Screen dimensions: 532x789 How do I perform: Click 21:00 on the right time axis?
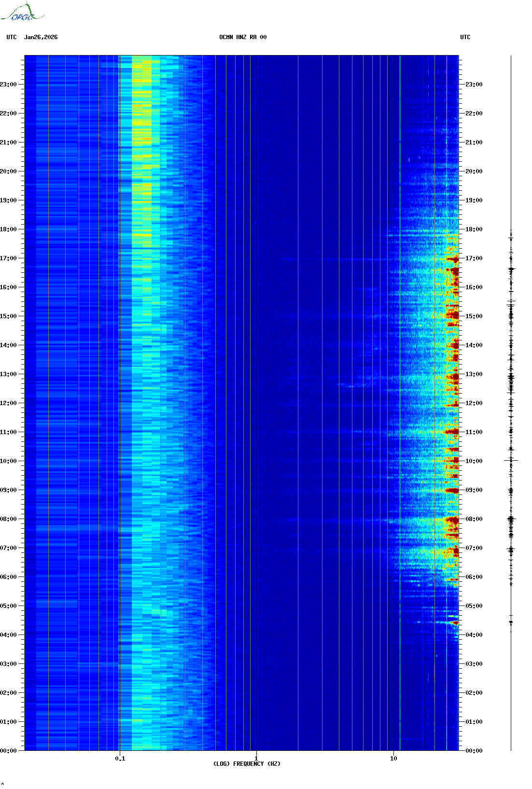[x=474, y=142]
